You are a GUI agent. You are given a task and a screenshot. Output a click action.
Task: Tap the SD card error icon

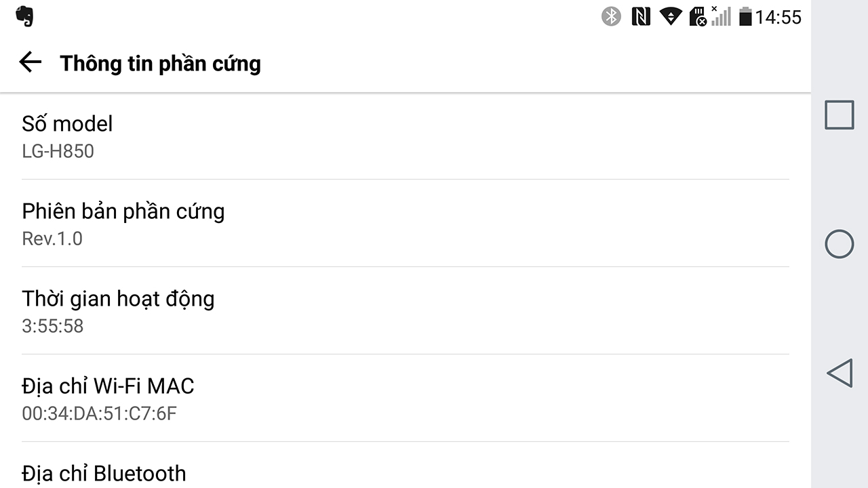tap(698, 16)
